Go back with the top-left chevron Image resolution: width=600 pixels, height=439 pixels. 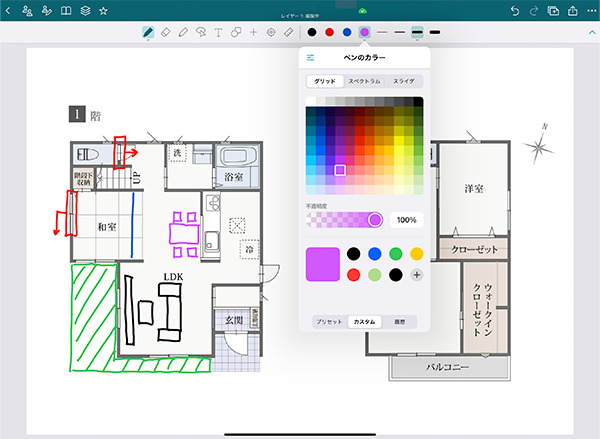click(x=8, y=11)
